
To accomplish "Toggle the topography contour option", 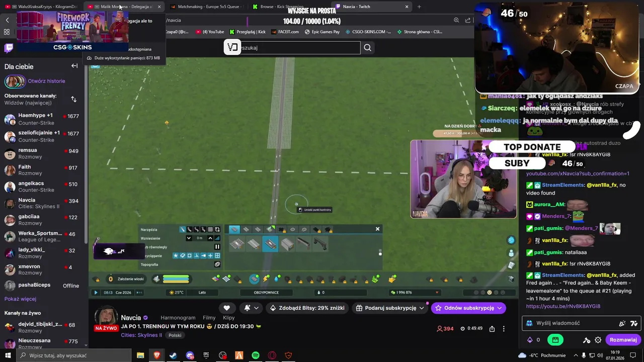I will tap(217, 264).
